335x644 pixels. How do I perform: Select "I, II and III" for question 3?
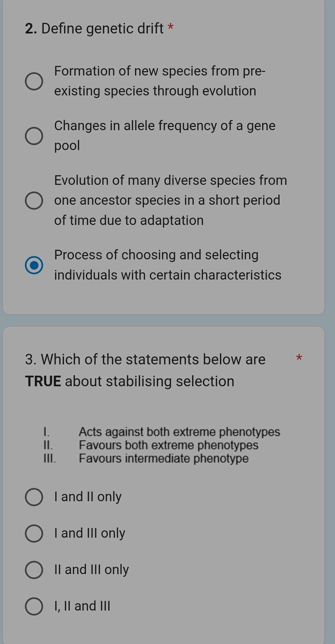pos(33,606)
